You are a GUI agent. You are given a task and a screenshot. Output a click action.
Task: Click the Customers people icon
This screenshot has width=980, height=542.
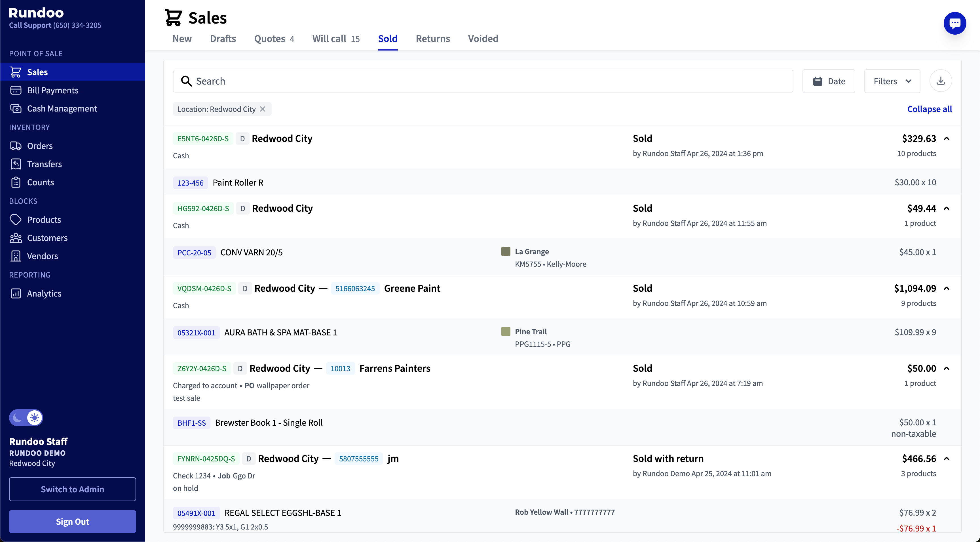click(x=16, y=238)
